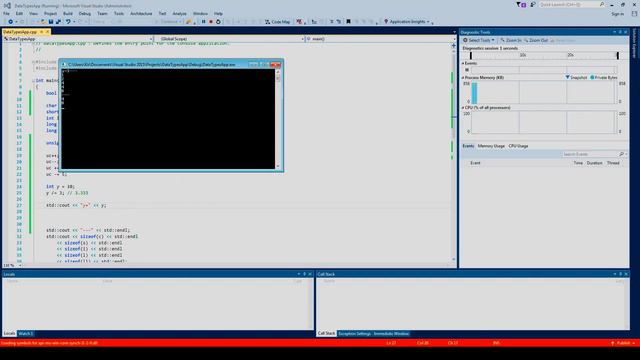Close the DataTypesApp.cpp document tab
640x360 pixels.
click(x=47, y=32)
